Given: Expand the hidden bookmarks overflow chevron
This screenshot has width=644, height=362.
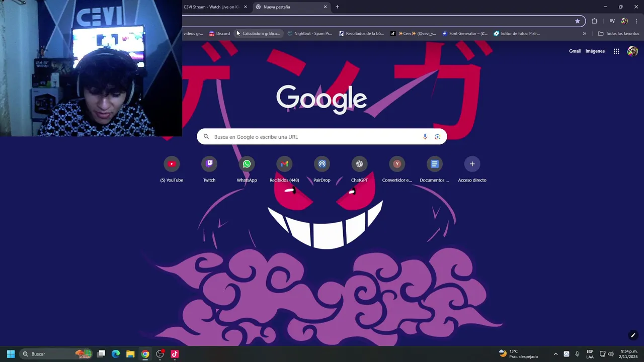Looking at the screenshot, I should [x=585, y=34].
